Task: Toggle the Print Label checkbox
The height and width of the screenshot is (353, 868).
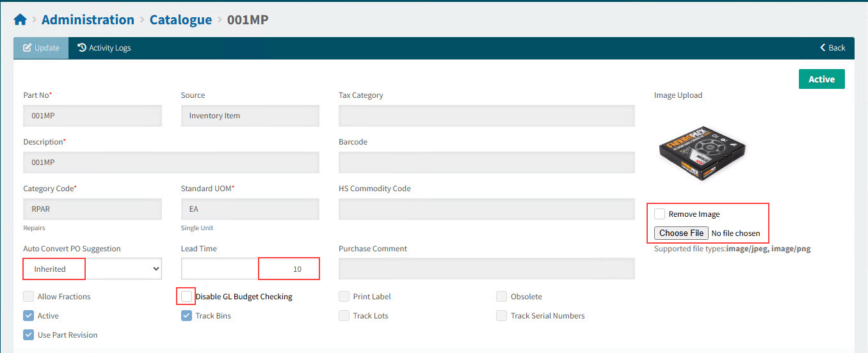Action: tap(344, 297)
